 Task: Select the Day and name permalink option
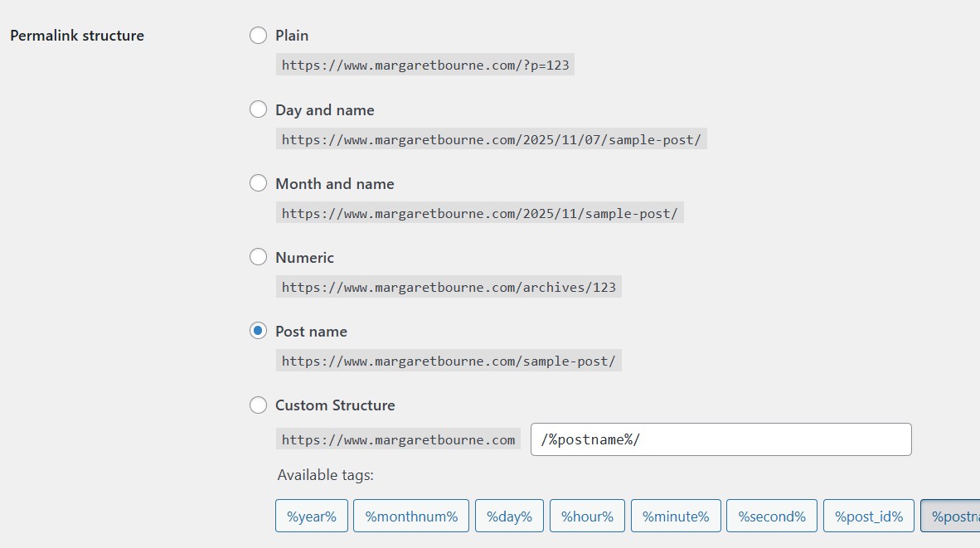[258, 109]
